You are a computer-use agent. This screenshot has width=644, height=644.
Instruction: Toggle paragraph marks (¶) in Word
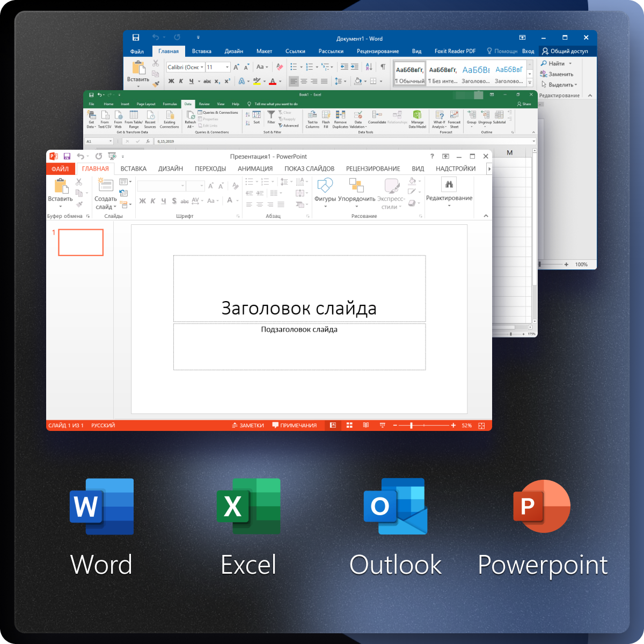383,67
